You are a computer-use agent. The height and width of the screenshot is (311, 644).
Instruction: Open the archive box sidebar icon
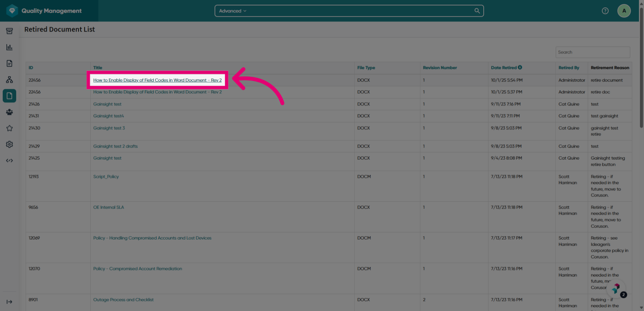9,31
